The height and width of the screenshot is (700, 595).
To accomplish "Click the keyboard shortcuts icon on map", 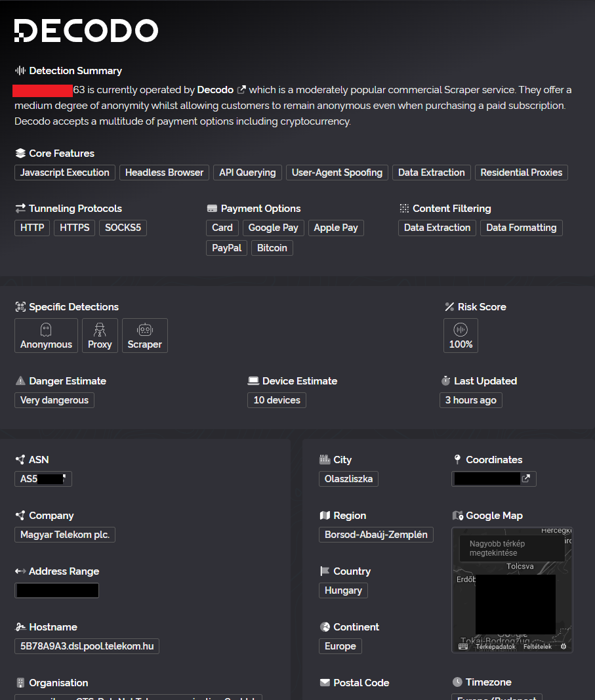I will [x=463, y=646].
